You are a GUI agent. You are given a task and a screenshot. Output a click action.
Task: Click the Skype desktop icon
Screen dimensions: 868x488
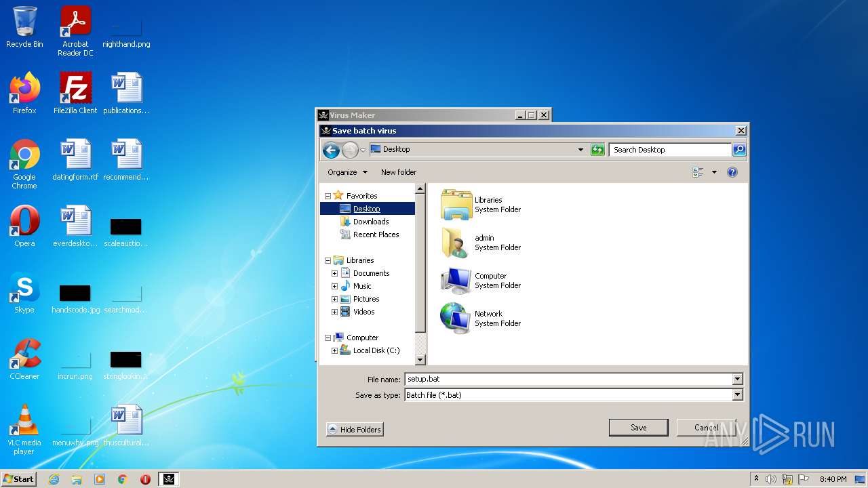pyautogui.click(x=24, y=293)
